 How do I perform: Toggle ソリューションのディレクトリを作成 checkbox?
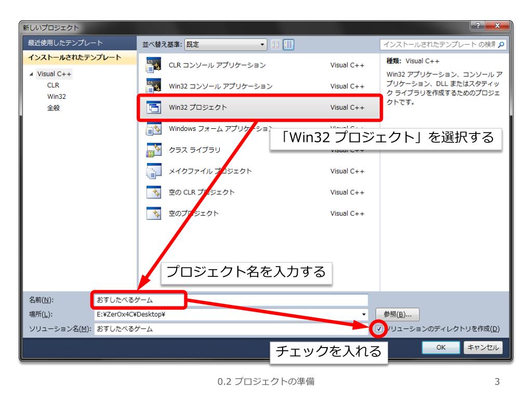(x=379, y=328)
